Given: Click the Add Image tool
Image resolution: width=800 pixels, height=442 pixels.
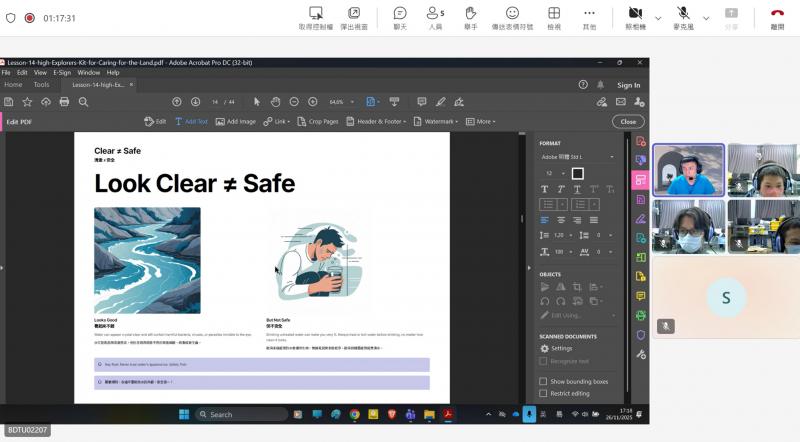Looking at the screenshot, I should pyautogui.click(x=235, y=121).
